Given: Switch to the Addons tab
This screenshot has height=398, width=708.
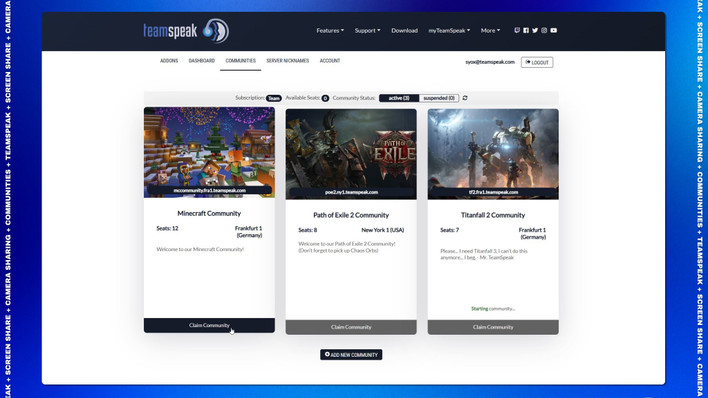Looking at the screenshot, I should click(169, 61).
